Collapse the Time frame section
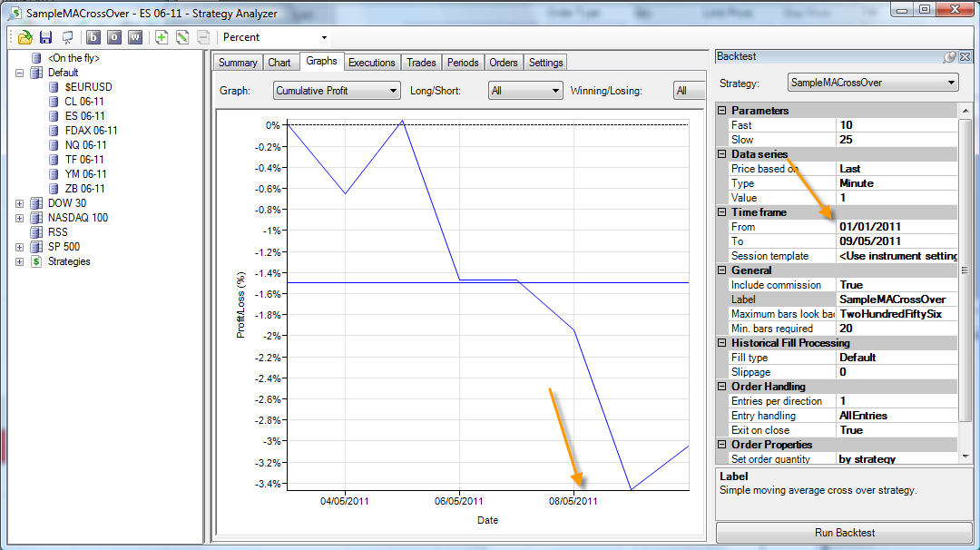 point(722,211)
